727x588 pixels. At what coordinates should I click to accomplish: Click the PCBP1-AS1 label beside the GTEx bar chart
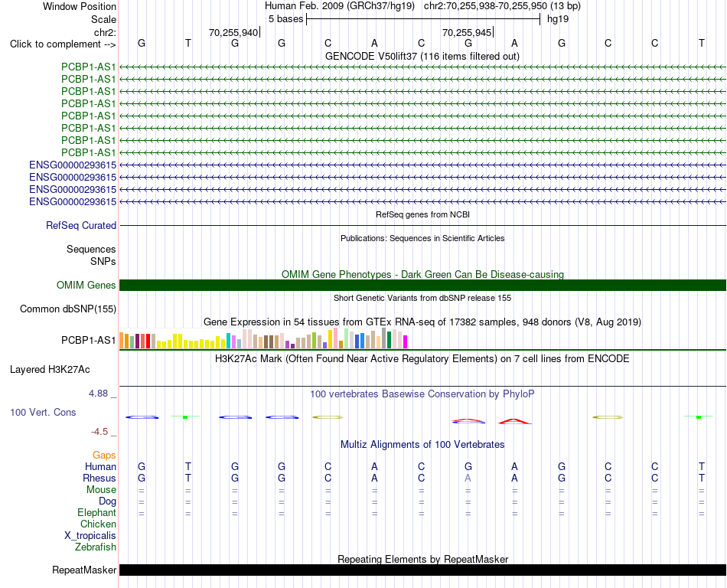(89, 341)
